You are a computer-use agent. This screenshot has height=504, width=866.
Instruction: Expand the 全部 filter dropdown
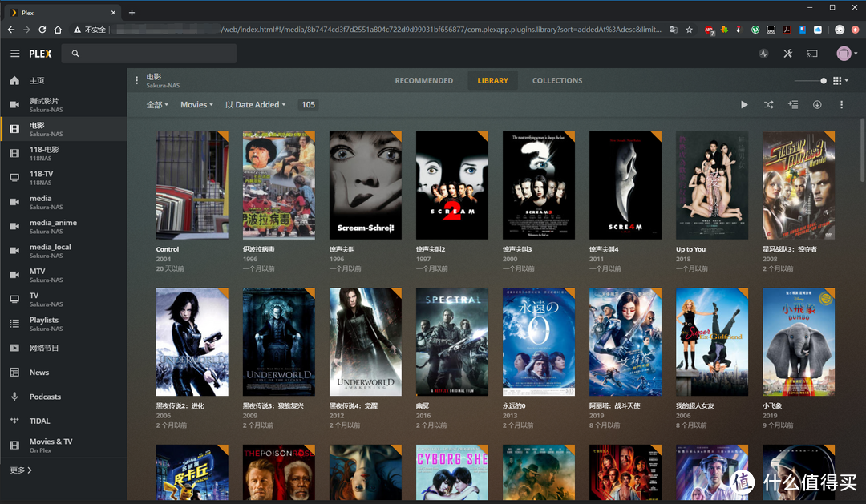click(157, 104)
